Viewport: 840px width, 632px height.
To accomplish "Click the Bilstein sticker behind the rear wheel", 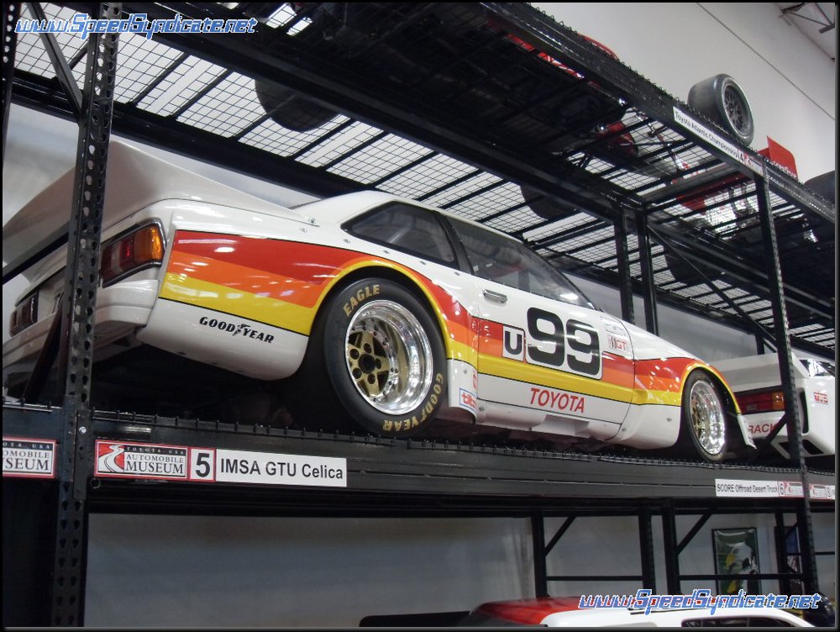I will pos(467,399).
